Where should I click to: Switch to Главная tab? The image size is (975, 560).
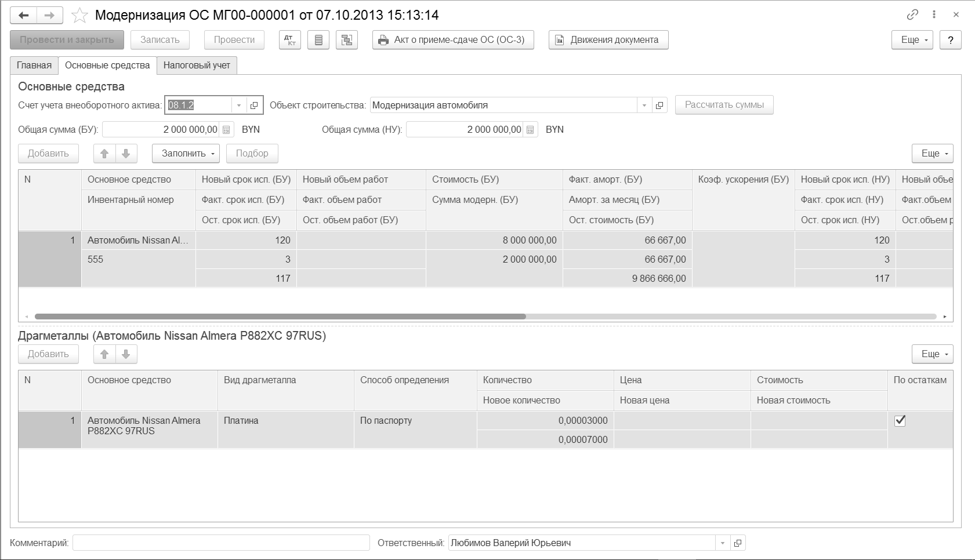[34, 66]
